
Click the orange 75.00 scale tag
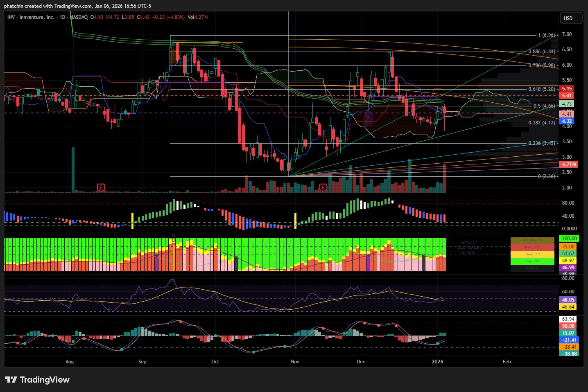point(568,247)
